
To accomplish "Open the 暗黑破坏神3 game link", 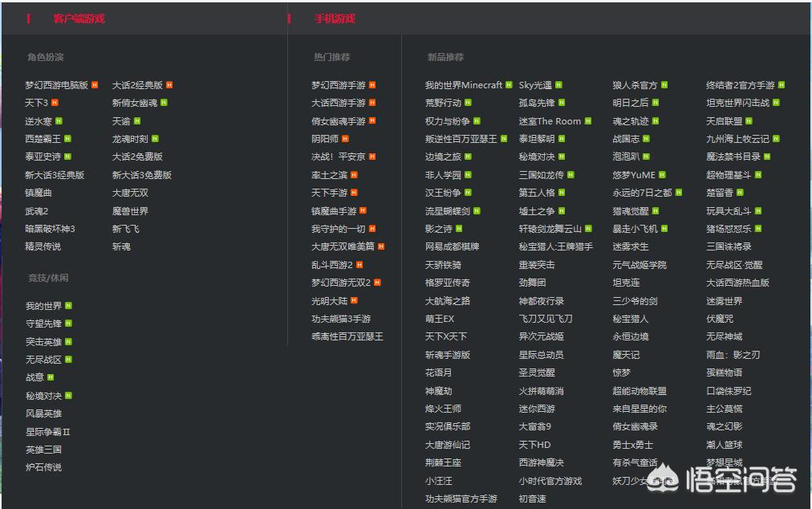I will [50, 229].
